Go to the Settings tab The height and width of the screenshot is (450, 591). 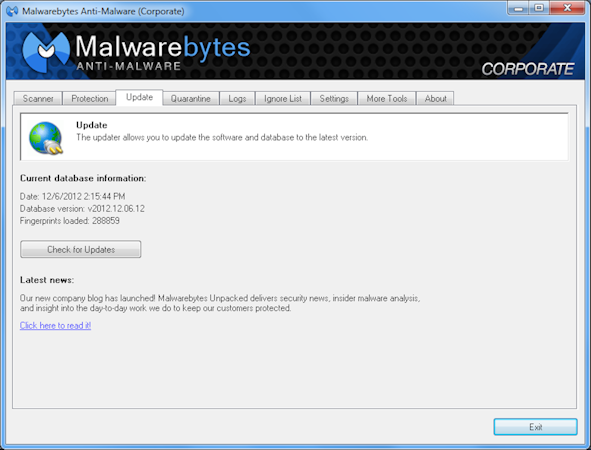coord(334,98)
